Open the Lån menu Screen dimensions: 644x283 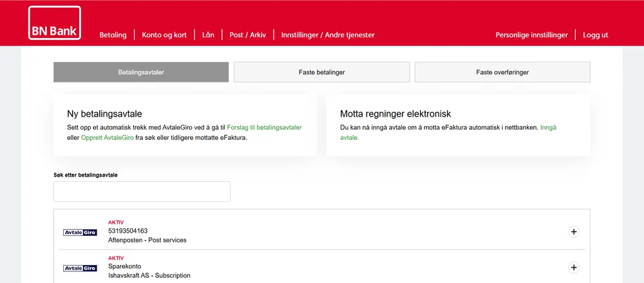point(208,35)
